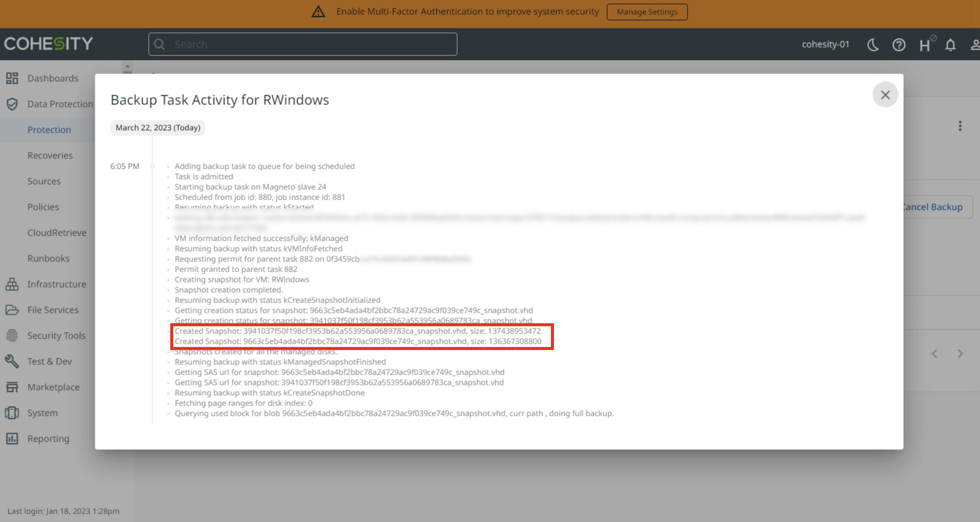Click the Cohesity logo
Viewport: 980px width, 522px height.
pos(48,44)
